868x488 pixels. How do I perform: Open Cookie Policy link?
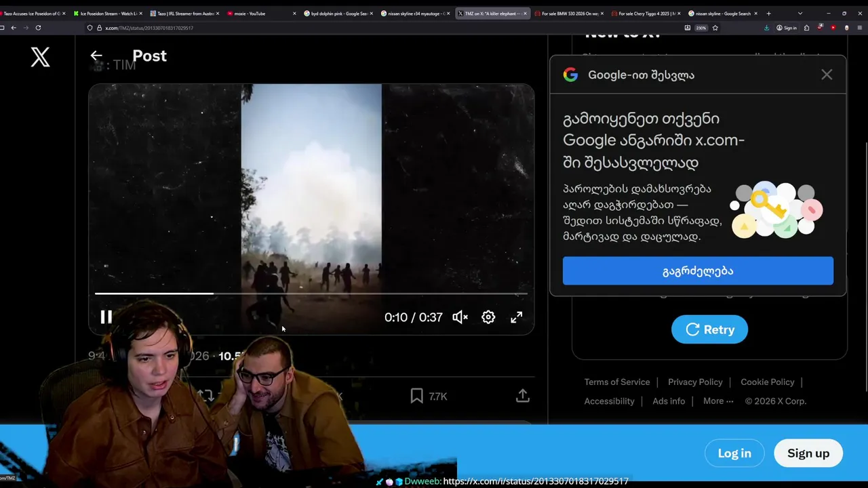tap(768, 382)
